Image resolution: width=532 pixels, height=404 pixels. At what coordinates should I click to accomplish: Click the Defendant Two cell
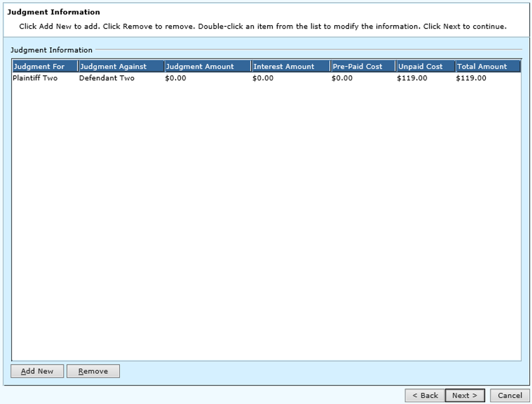[107, 78]
